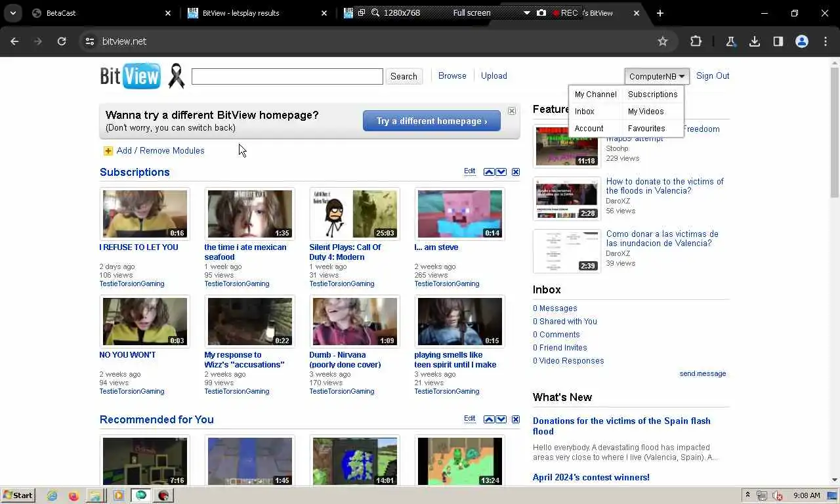Move Recommended for You module up
840x504 pixels.
click(489, 419)
